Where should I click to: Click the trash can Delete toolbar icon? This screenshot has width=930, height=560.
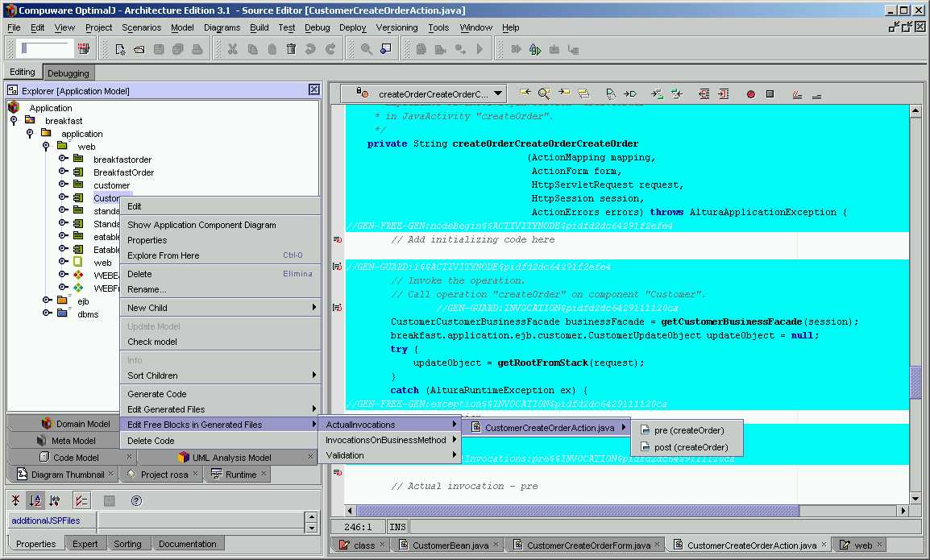(291, 49)
